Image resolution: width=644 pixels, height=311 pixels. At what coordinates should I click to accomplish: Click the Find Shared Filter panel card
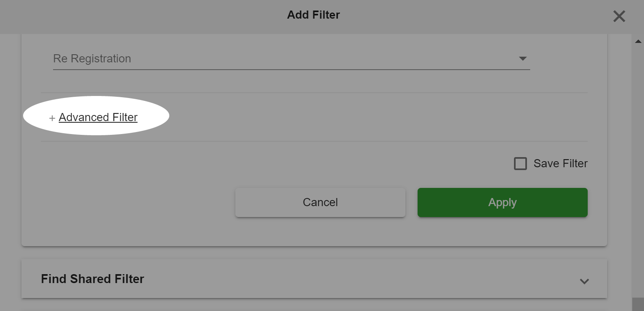(314, 279)
